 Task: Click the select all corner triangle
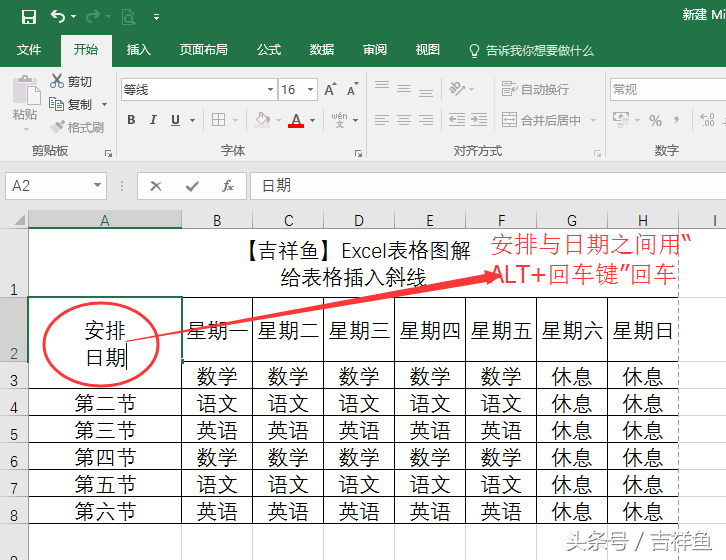pos(19,220)
